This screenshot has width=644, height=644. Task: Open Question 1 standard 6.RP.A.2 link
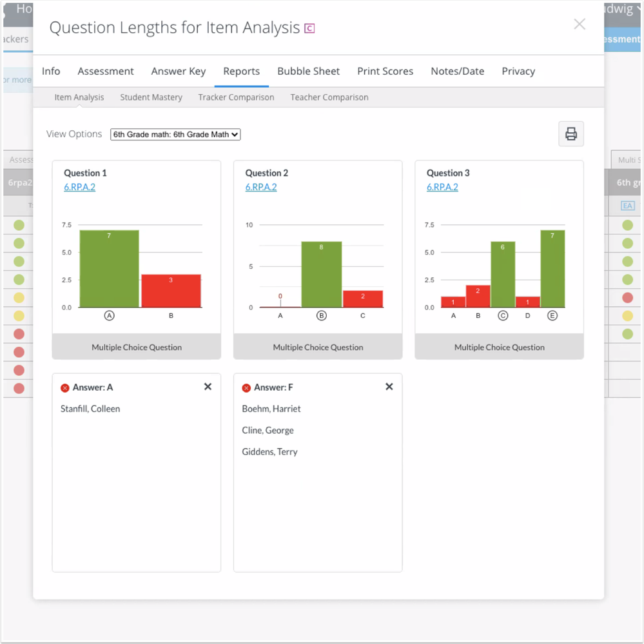(80, 188)
